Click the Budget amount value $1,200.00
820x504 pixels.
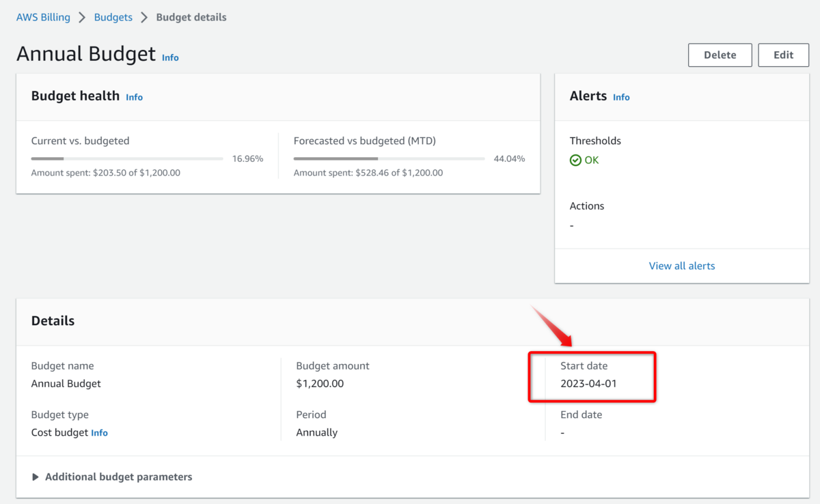(x=320, y=383)
